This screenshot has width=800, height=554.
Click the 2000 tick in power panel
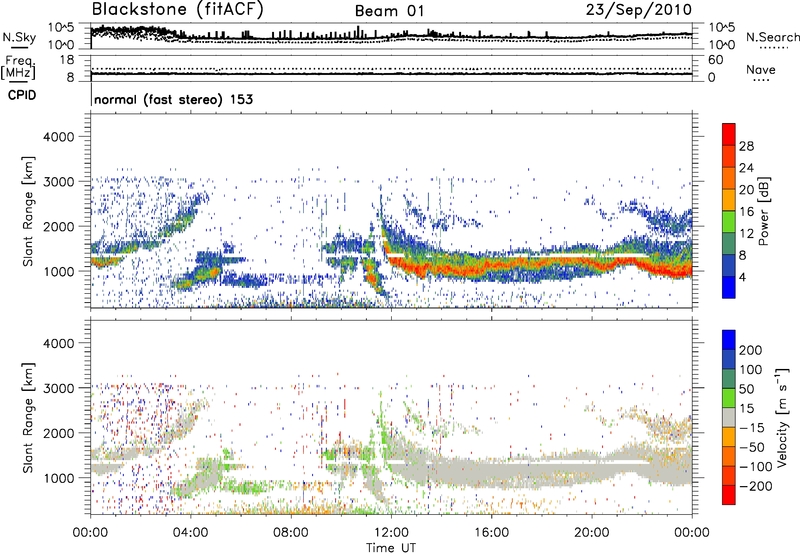point(58,226)
